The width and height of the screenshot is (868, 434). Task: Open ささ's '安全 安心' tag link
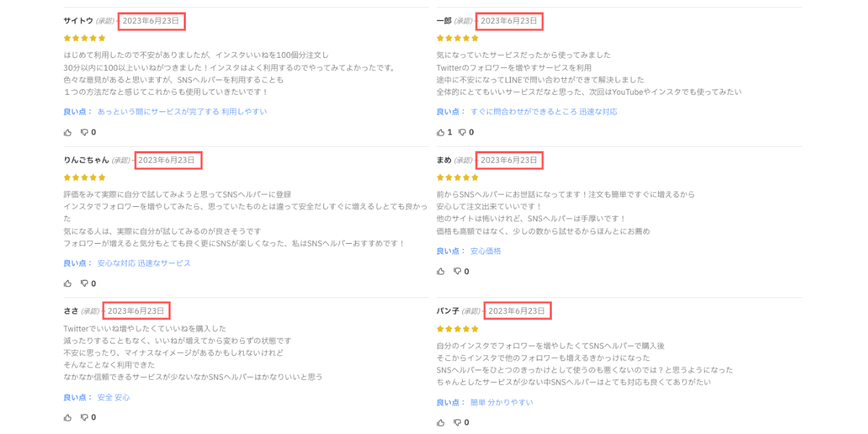(114, 397)
